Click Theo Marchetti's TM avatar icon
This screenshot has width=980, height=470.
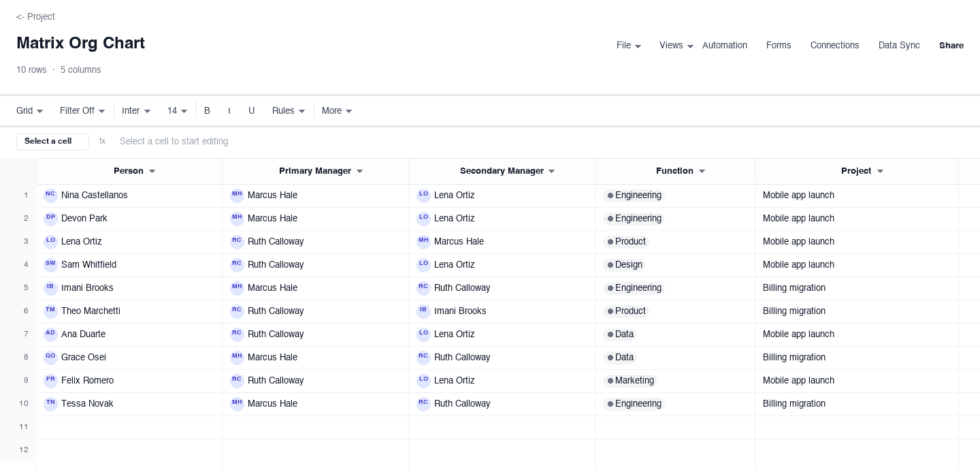(x=50, y=311)
